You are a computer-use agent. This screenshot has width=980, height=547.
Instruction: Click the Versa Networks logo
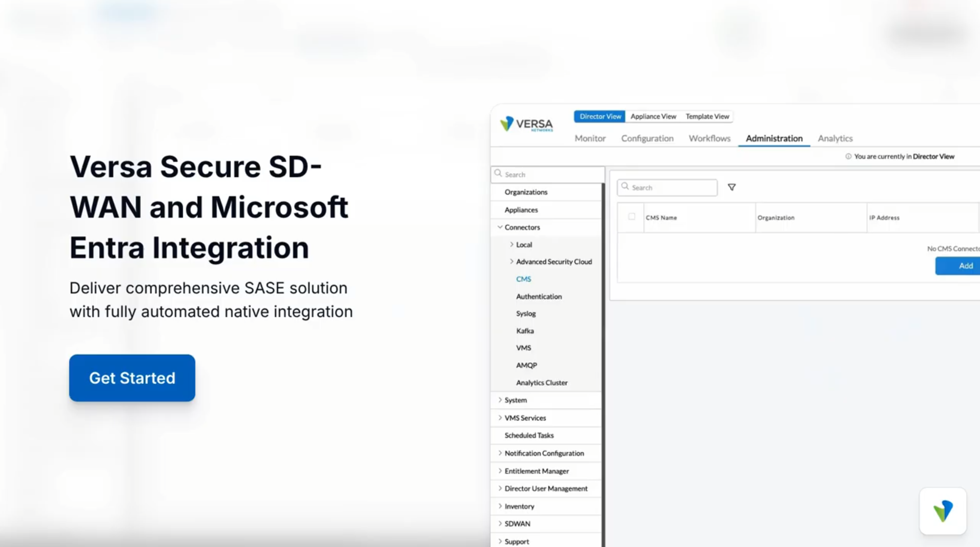[x=526, y=124]
